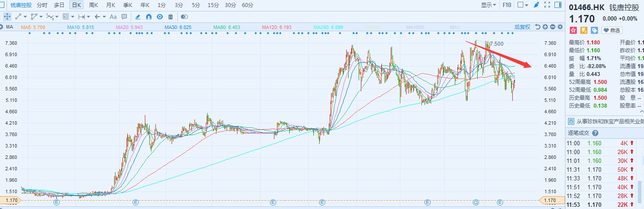Image resolution: width=644 pixels, height=209 pixels.
Task: Click the MA120: 6.193 indicator value
Action: pos(277,27)
